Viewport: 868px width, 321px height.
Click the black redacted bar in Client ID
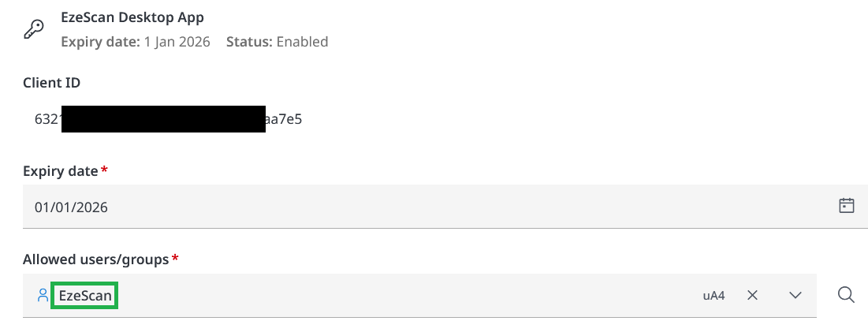click(162, 119)
